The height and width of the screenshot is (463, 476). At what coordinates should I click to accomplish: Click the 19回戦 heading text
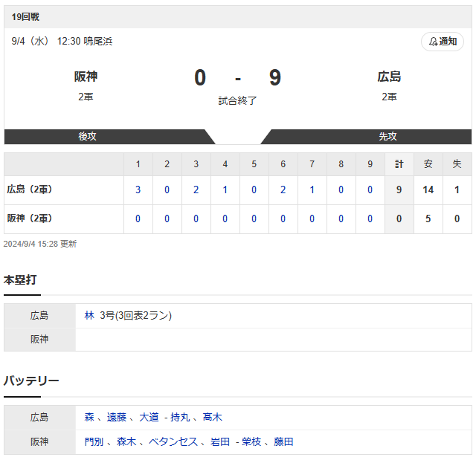(x=25, y=17)
